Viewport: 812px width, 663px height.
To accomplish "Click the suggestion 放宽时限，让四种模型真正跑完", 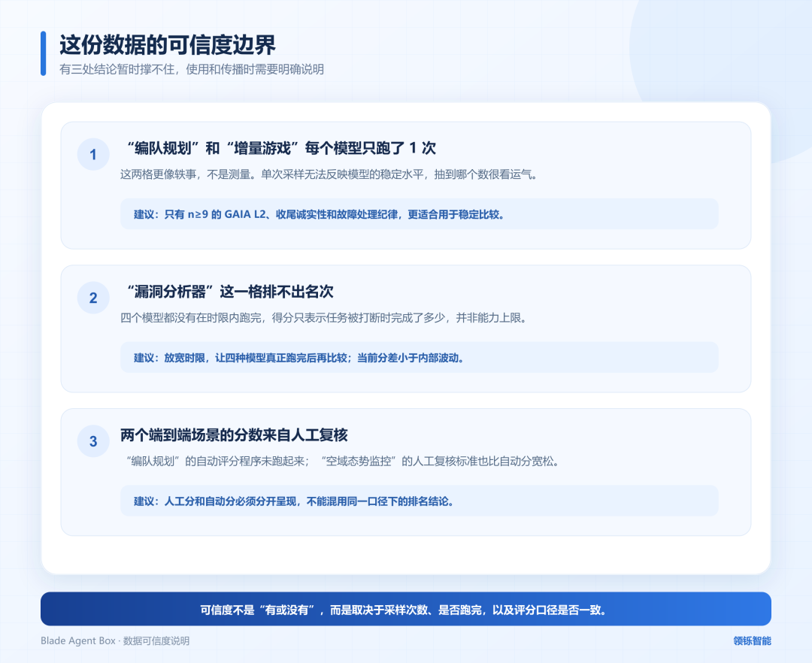I will [x=420, y=357].
